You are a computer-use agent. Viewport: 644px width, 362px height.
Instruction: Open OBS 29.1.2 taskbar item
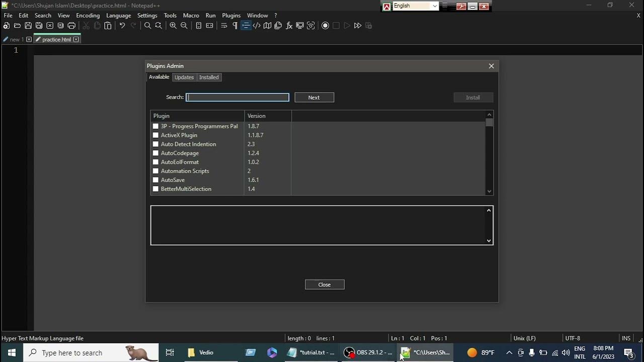tap(368, 352)
